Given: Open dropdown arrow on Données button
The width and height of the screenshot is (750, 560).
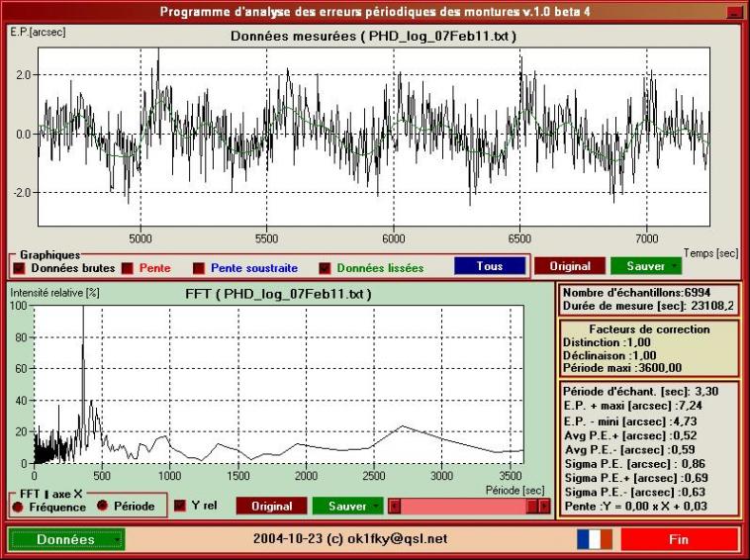Looking at the screenshot, I should pyautogui.click(x=118, y=540).
